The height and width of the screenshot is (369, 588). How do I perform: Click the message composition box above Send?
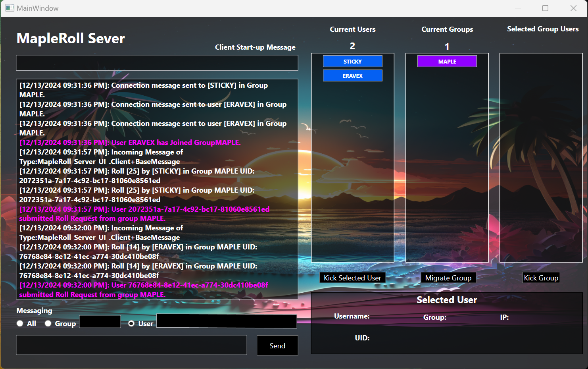click(x=131, y=345)
